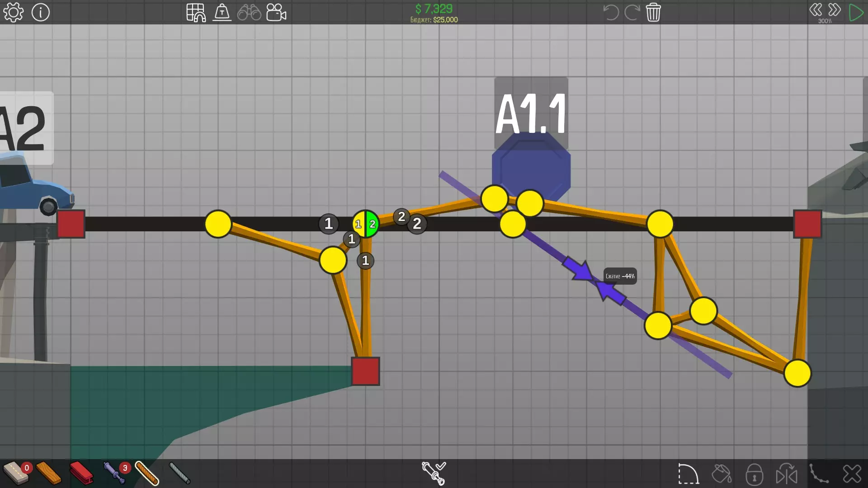Select the wood plank material
The width and height of the screenshot is (868, 488).
coord(48,473)
